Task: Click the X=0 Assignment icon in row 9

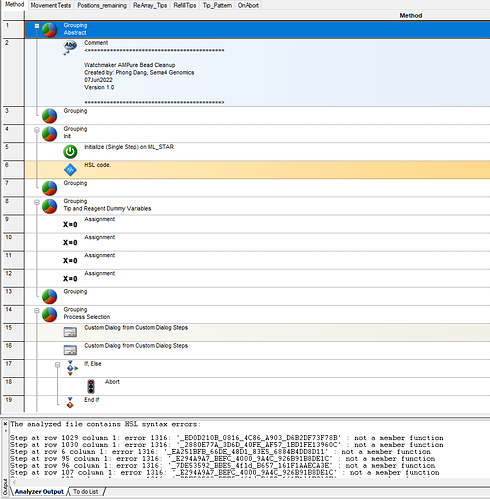Action: tap(70, 224)
